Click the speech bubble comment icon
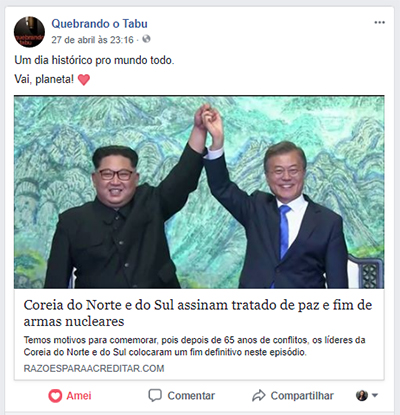This screenshot has height=415, width=400. tap(155, 395)
